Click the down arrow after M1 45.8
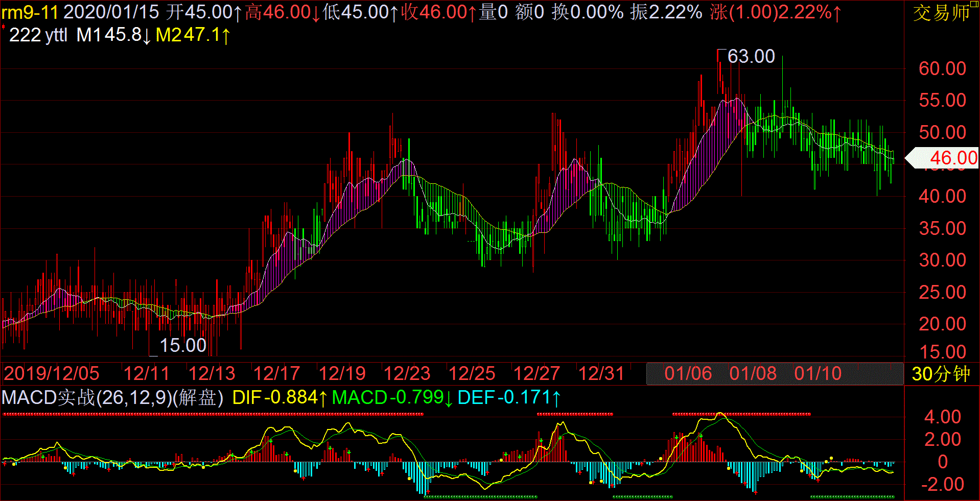The width and height of the screenshot is (980, 501). pyautogui.click(x=147, y=36)
